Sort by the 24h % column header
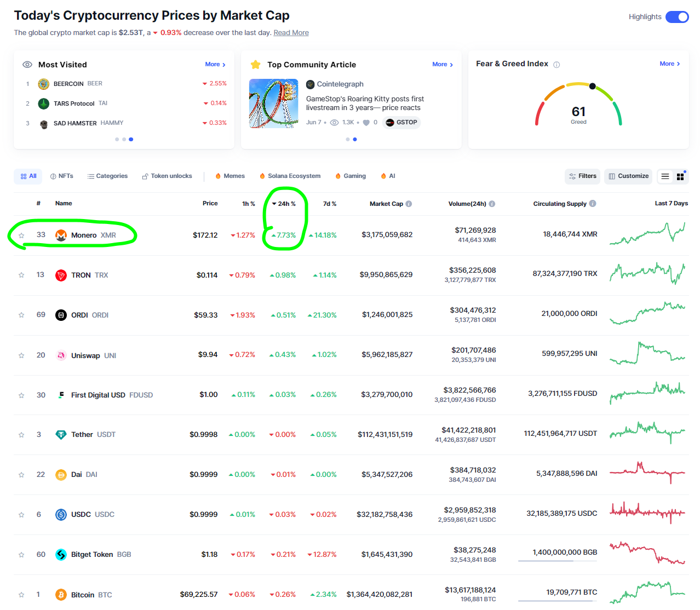 (284, 204)
